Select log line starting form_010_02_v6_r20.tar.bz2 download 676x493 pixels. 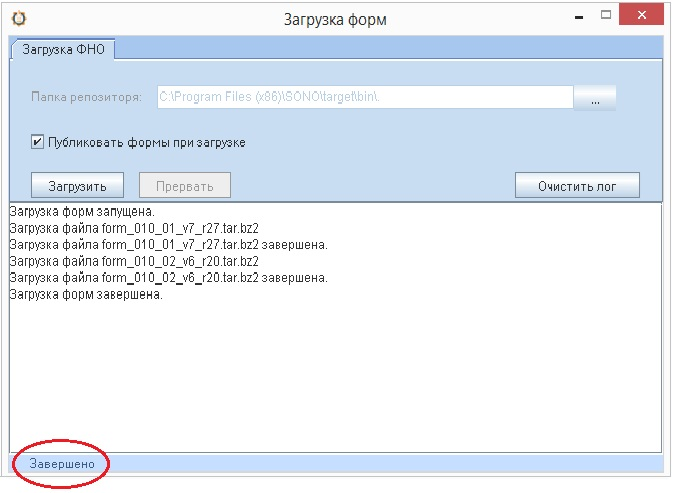click(x=134, y=261)
